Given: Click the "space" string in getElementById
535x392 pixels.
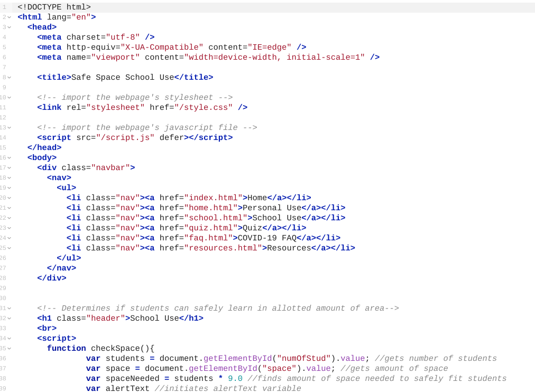Looking at the screenshot, I should (x=280, y=368).
